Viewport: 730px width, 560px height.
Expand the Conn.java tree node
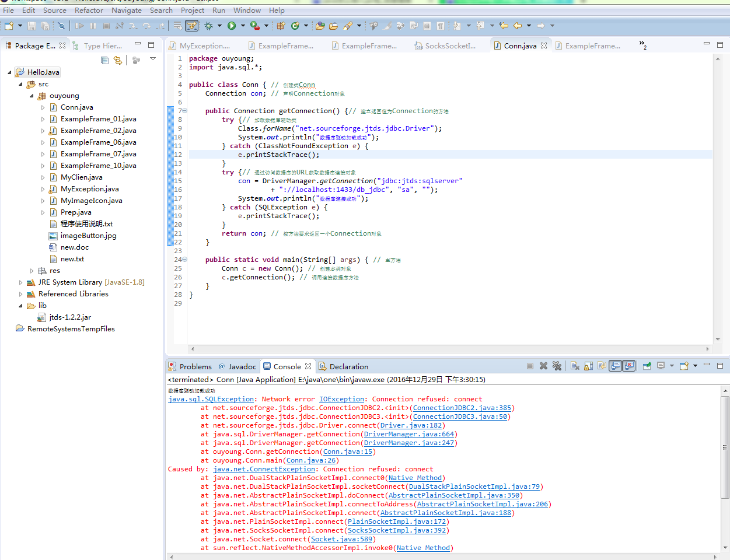pyautogui.click(x=43, y=107)
